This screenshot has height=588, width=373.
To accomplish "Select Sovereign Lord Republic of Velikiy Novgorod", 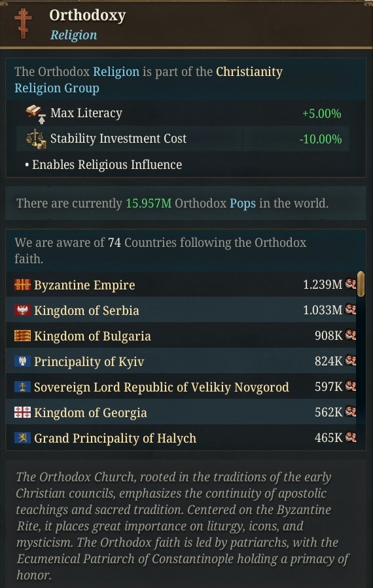I will (181, 386).
